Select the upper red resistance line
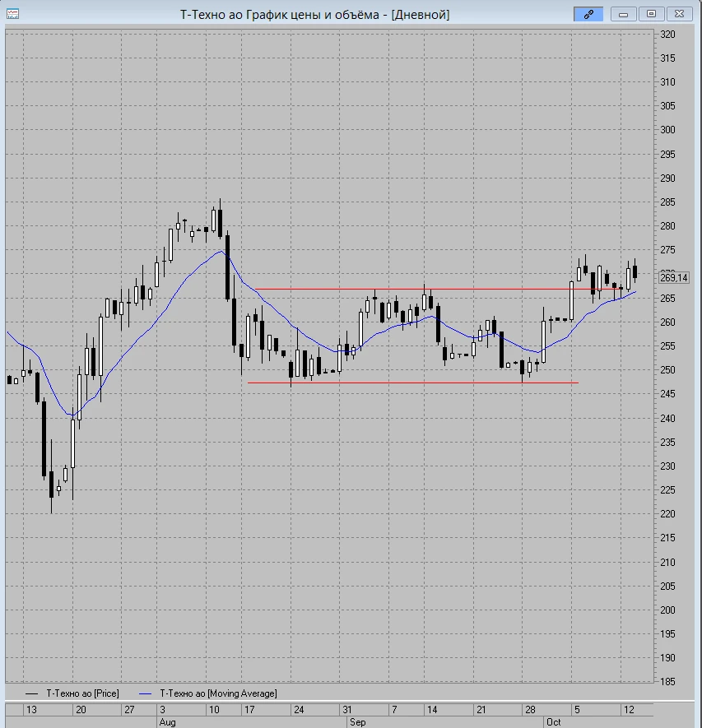The image size is (702, 728). (437, 290)
